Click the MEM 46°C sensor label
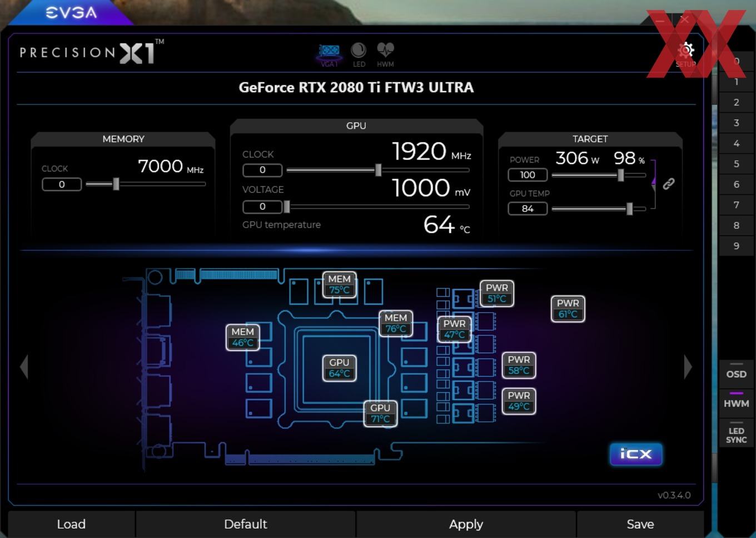Viewport: 756px width, 538px height. tap(243, 337)
